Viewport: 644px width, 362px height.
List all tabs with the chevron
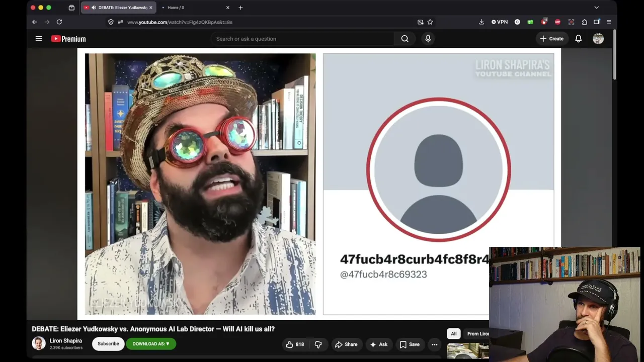(597, 8)
